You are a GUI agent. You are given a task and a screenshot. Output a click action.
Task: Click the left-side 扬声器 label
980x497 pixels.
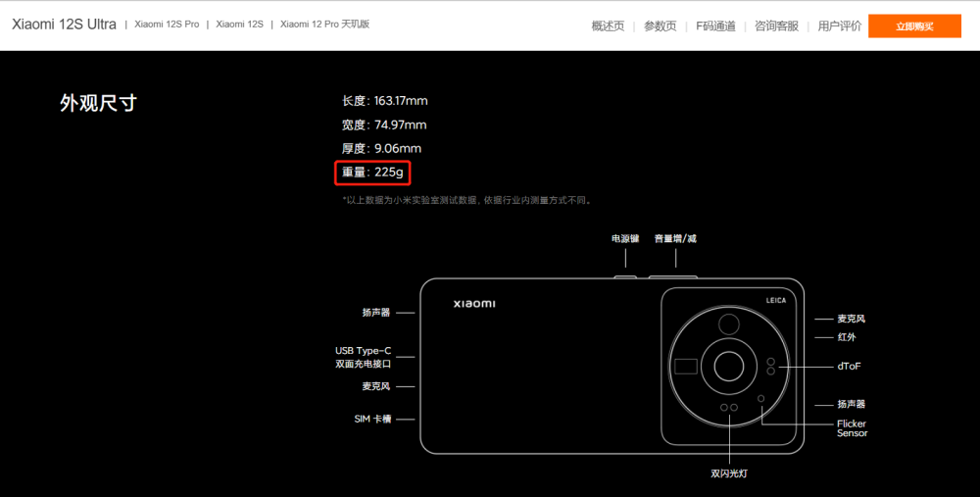(x=376, y=312)
